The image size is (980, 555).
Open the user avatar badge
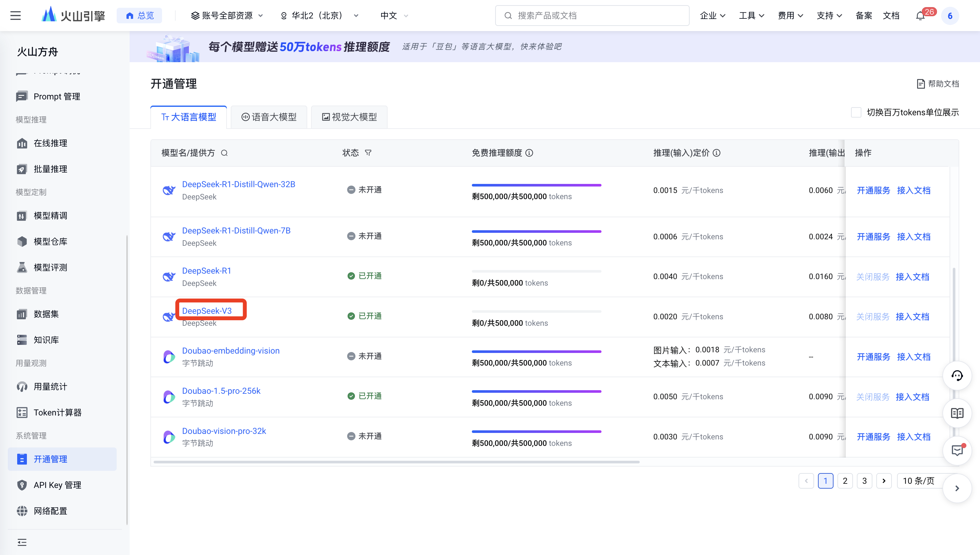950,16
